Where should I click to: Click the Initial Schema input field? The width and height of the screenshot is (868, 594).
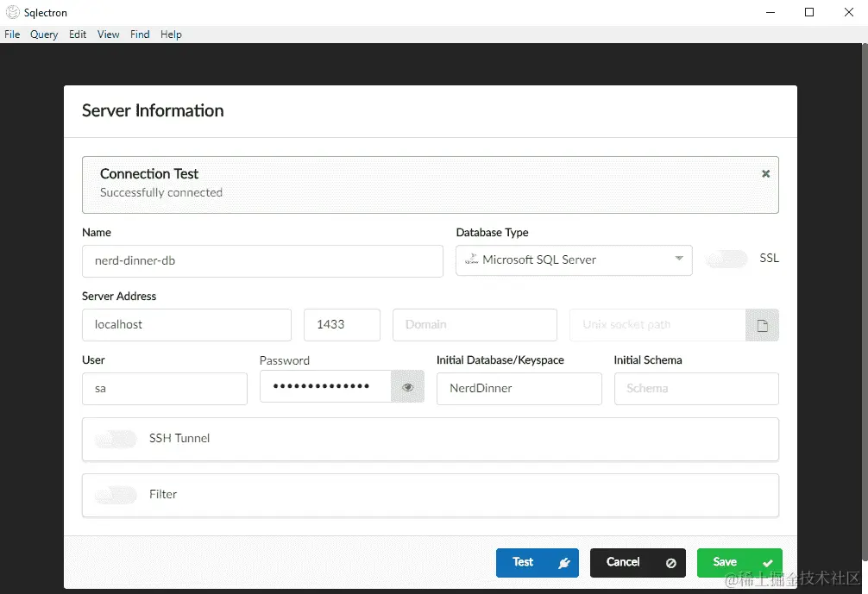(x=696, y=389)
